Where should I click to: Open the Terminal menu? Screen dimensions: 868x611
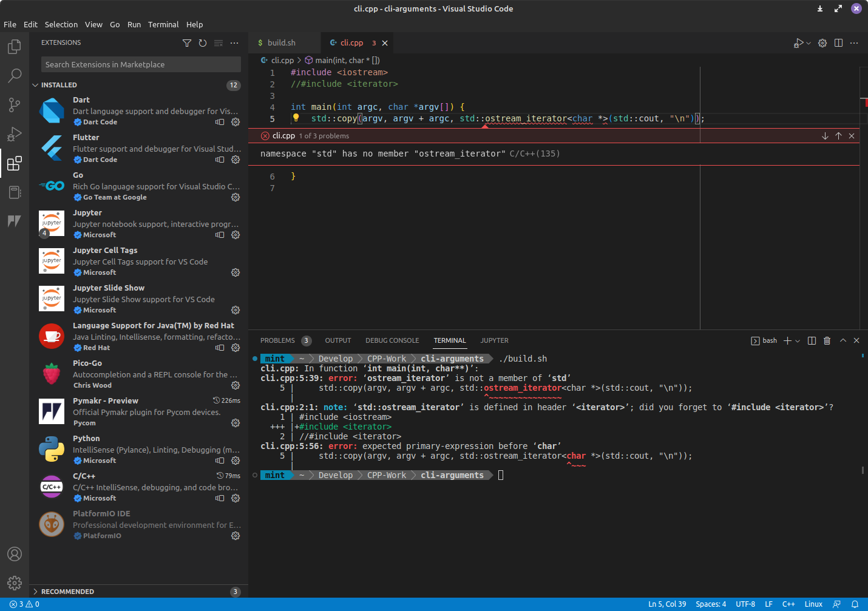click(163, 24)
